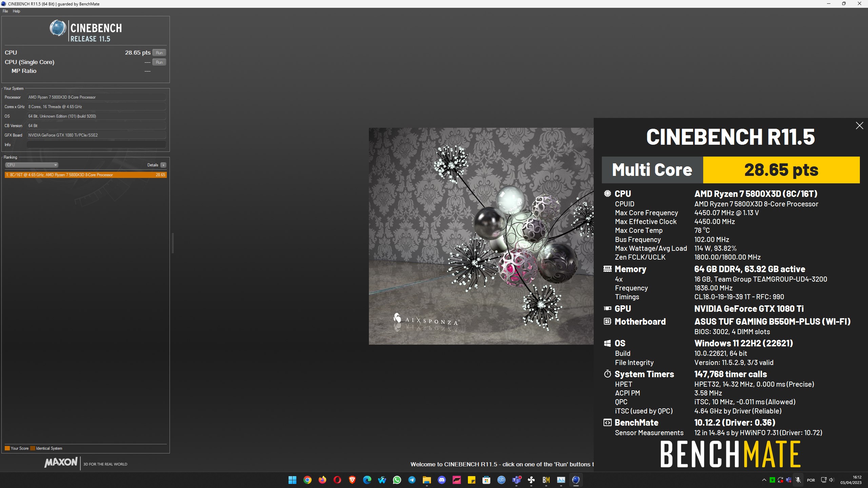Open the Windows Start menu
The width and height of the screenshot is (868, 488).
click(x=292, y=480)
